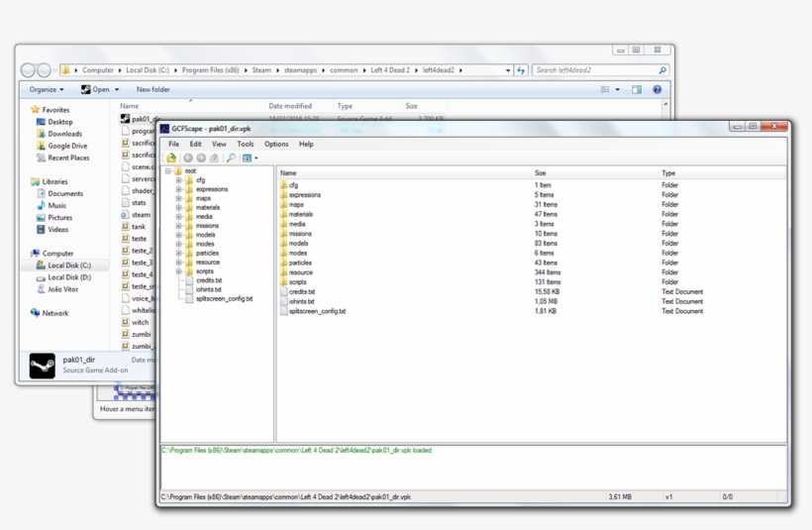812x530 pixels.
Task: Expand the expressions folder in the tree
Action: tap(178, 189)
